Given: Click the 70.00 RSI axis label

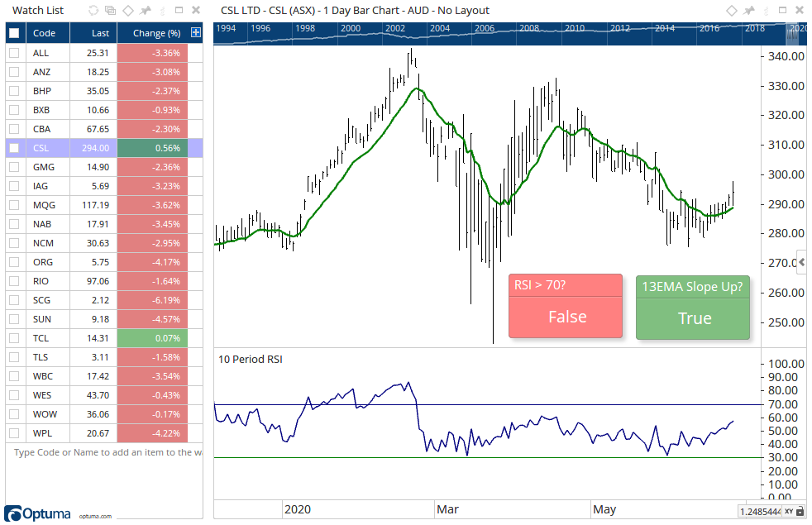Looking at the screenshot, I should point(782,404).
